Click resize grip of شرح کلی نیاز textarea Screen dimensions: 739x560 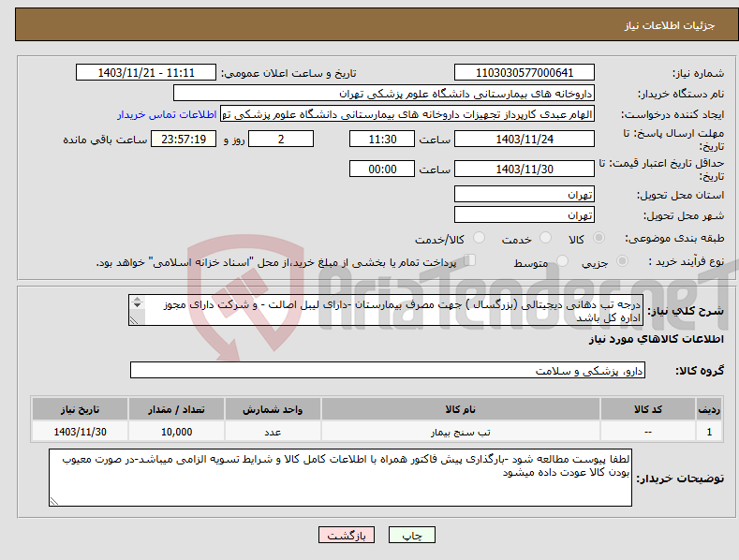click(134, 320)
